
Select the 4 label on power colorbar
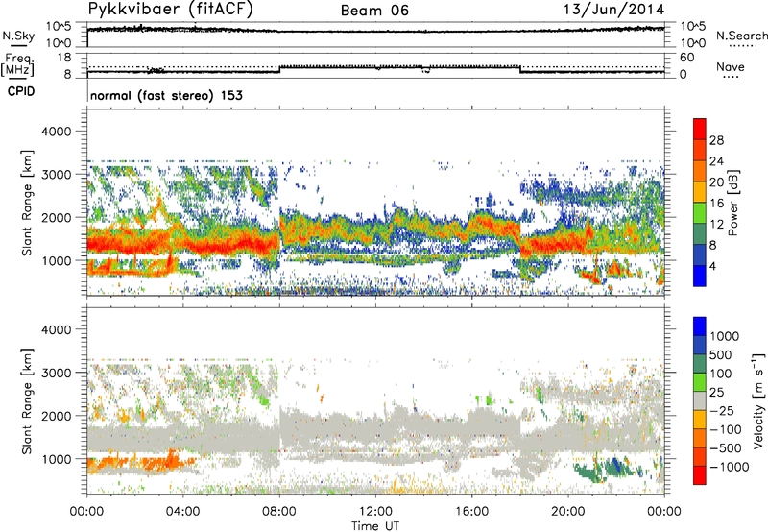[713, 267]
